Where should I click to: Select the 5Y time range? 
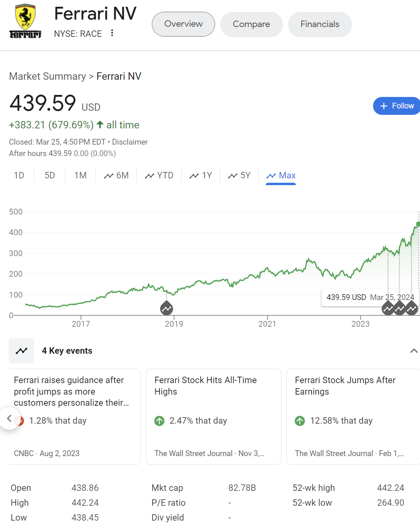click(239, 175)
